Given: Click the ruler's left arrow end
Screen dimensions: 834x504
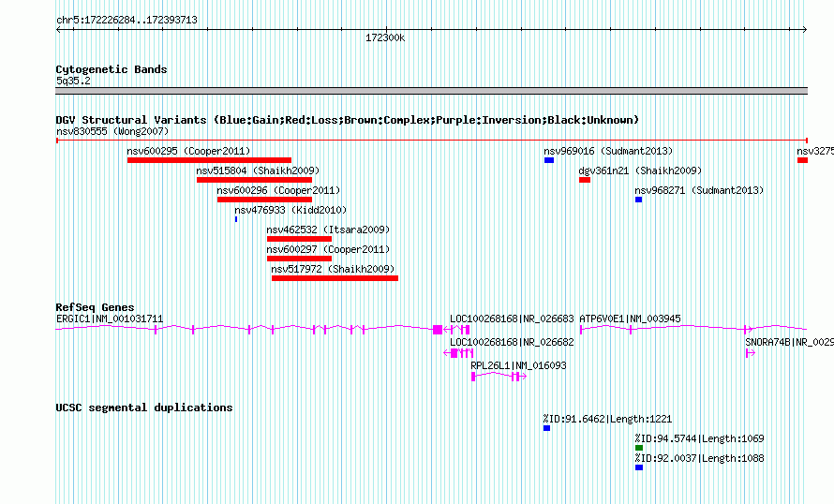Looking at the screenshot, I should (58, 30).
